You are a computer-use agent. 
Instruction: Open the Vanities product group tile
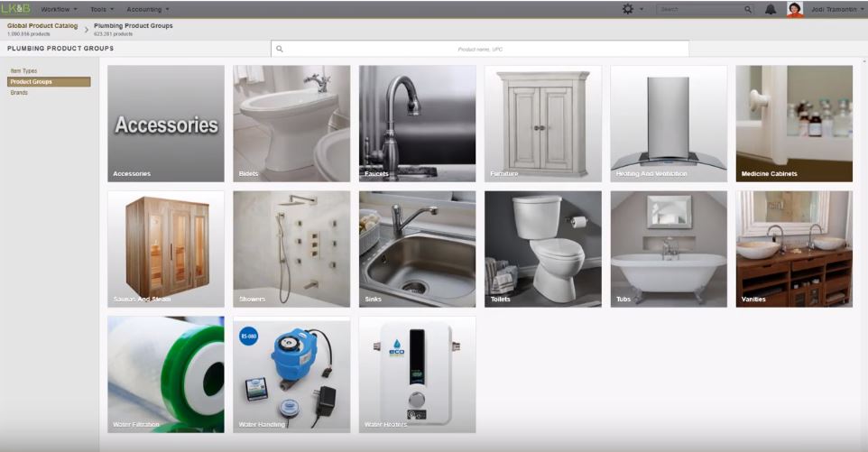(793, 249)
